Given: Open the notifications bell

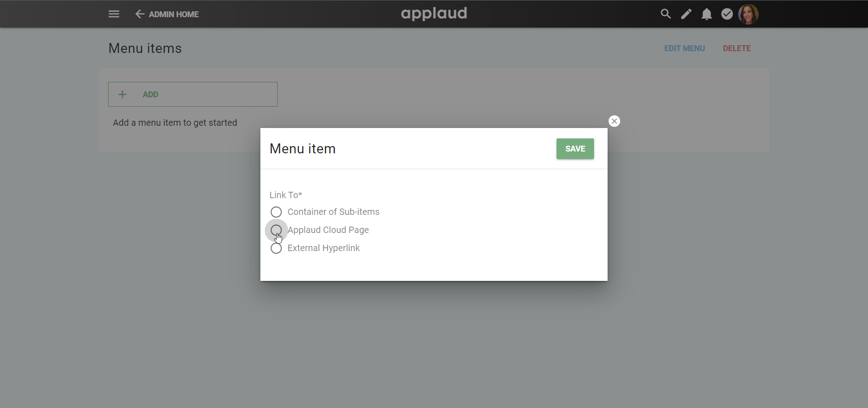Looking at the screenshot, I should (x=707, y=14).
